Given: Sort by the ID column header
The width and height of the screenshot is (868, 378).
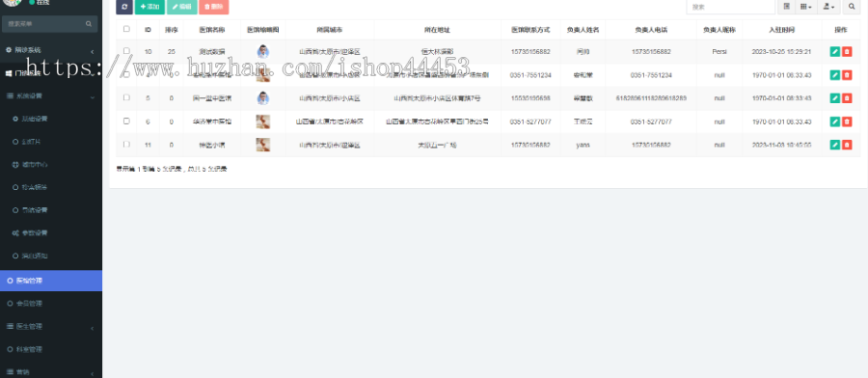Looking at the screenshot, I should click(148, 29).
